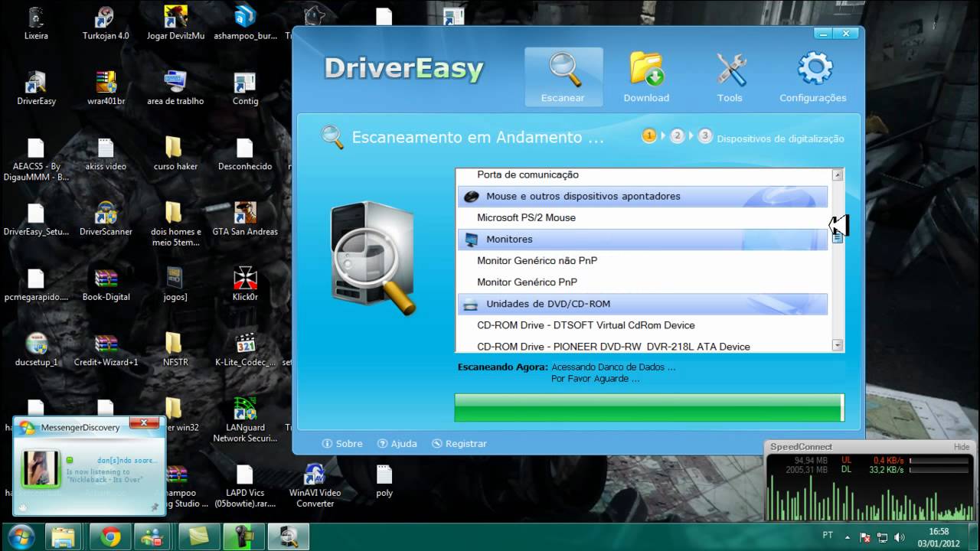Click step 2 indicator circle
Viewport: 980px width, 551px height.
[677, 136]
